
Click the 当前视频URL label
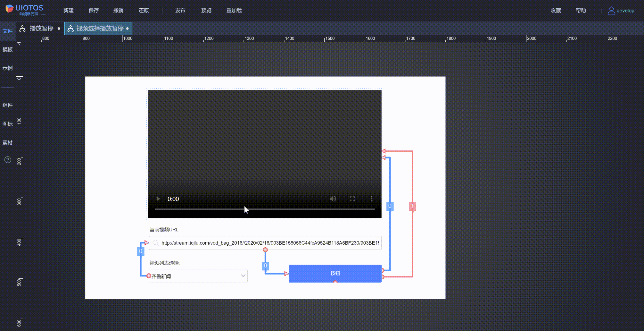(x=164, y=230)
